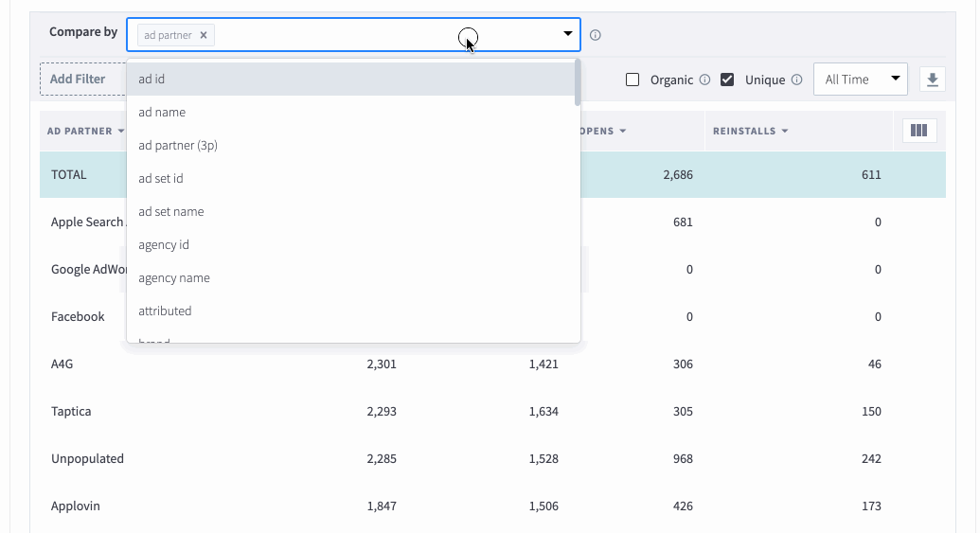
Task: Click Taptica value 1,634
Action: 543,412
